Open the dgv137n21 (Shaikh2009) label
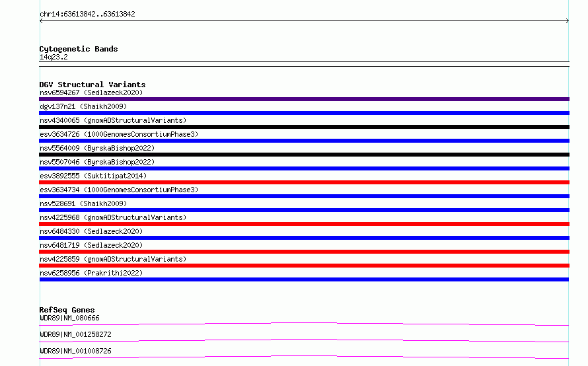Screen dimensions: 588x366 click(x=83, y=106)
